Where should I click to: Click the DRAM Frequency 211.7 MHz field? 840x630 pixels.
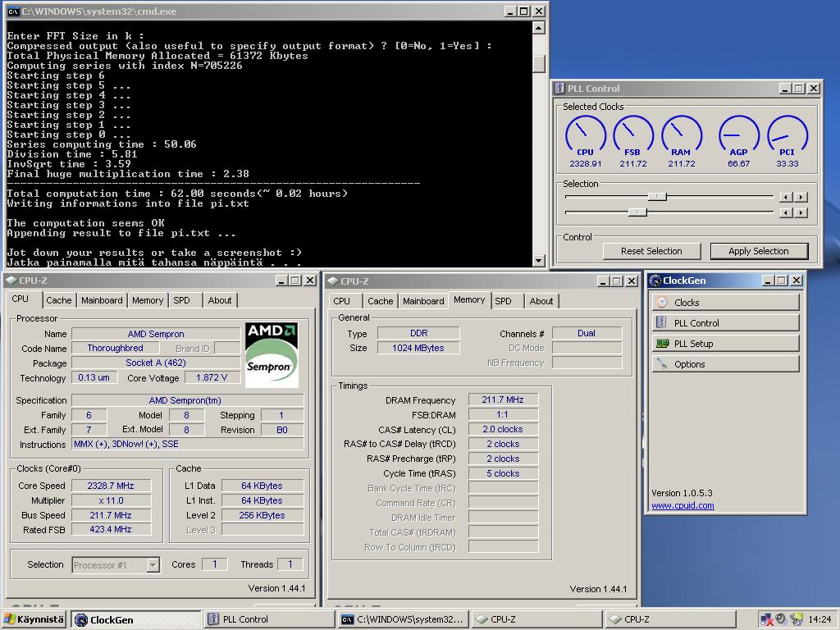pos(503,399)
